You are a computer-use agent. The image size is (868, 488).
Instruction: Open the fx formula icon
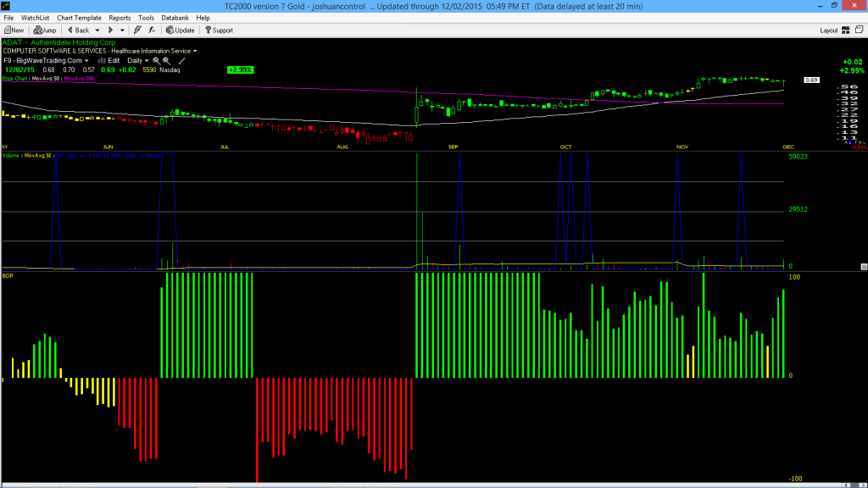click(152, 30)
